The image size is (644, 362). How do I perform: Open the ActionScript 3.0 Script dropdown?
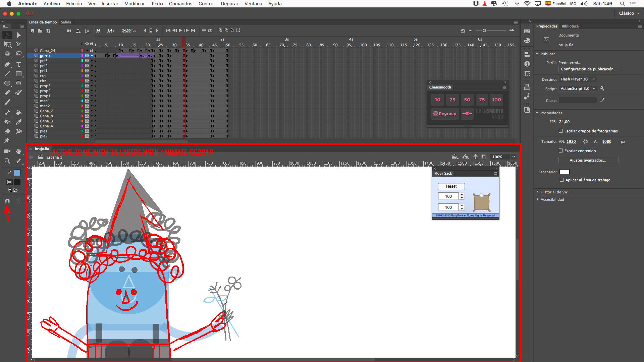578,88
